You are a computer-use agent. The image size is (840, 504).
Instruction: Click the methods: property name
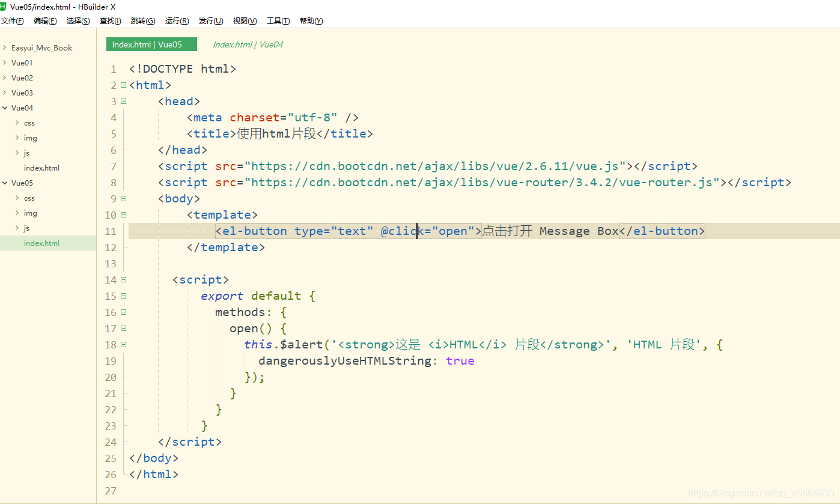coord(240,312)
